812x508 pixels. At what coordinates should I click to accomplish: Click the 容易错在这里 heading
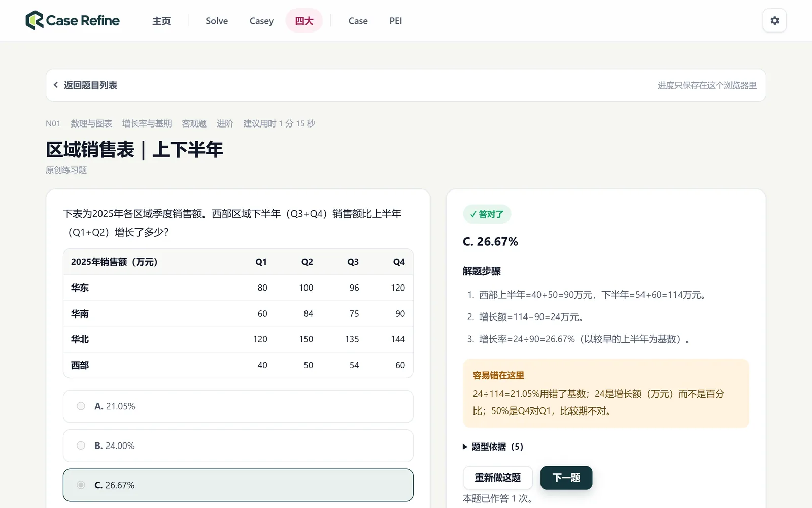498,376
